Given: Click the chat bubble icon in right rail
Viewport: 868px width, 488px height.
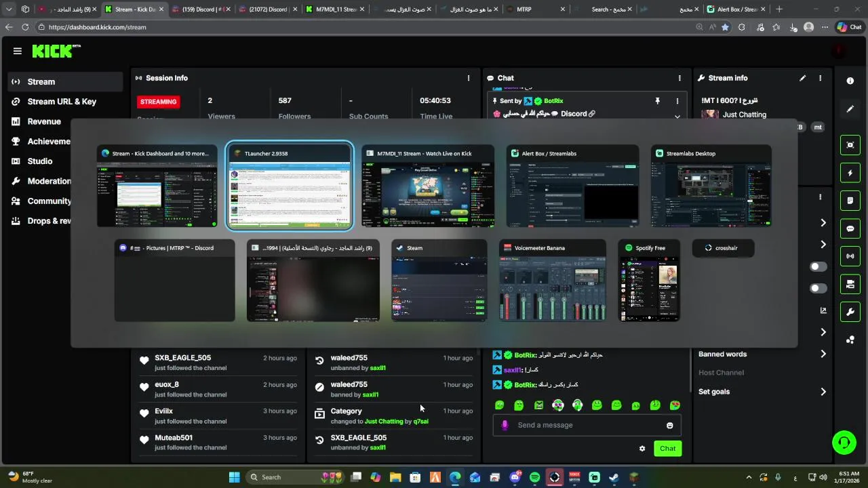Looking at the screenshot, I should [850, 228].
